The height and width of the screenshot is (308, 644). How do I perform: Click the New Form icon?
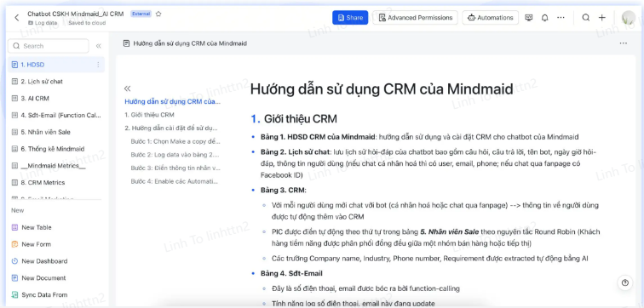(x=14, y=244)
